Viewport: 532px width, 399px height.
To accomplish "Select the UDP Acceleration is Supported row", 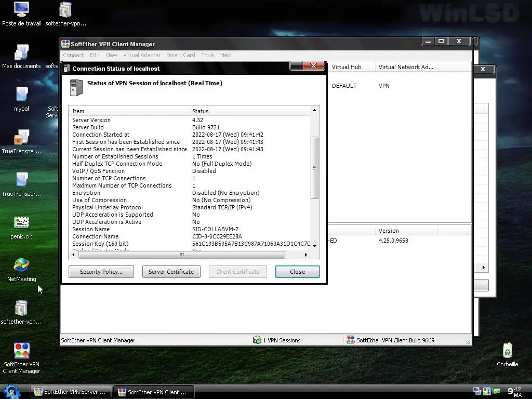I will tap(190, 215).
